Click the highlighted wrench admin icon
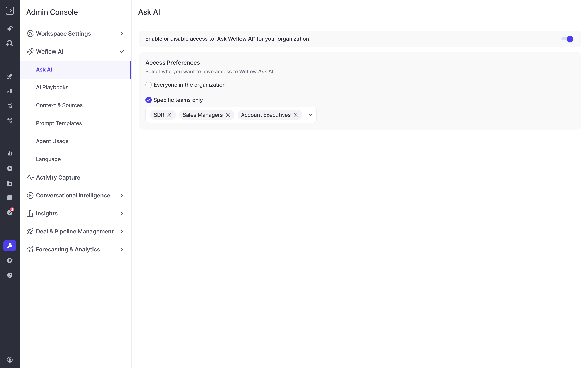 (10, 246)
